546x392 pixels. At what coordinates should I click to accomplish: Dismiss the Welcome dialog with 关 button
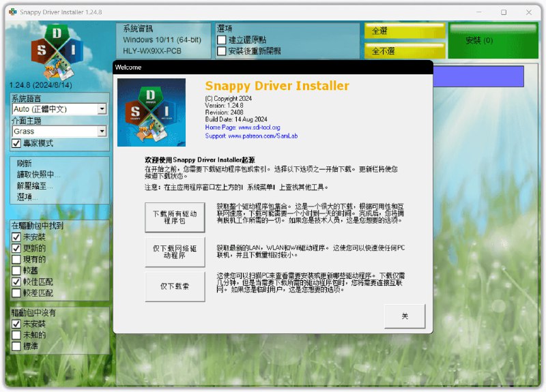click(405, 316)
